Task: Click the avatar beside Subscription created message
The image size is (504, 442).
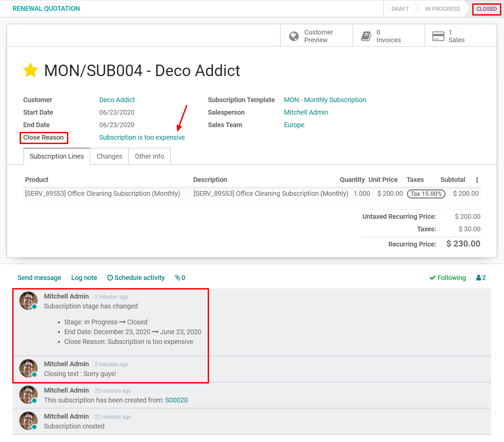Action: coord(28,421)
